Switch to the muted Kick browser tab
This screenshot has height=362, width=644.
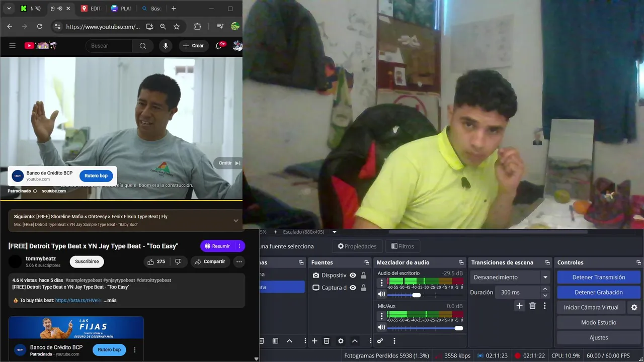click(31, 9)
